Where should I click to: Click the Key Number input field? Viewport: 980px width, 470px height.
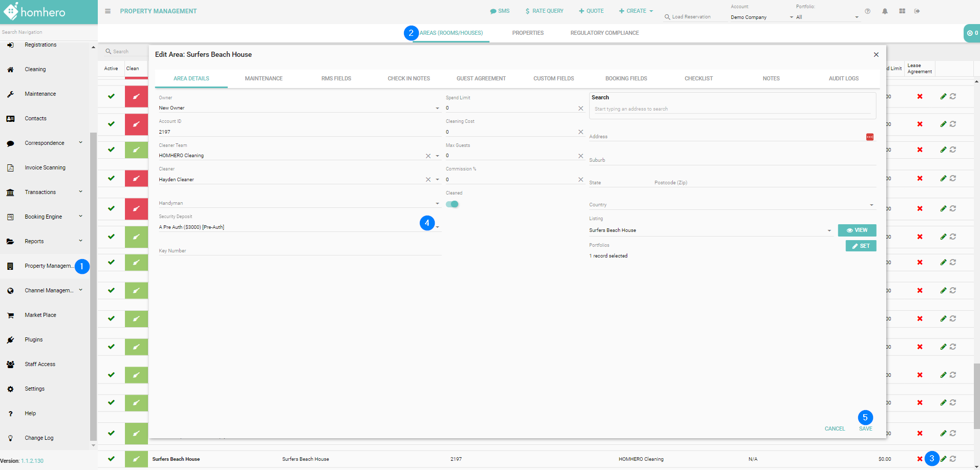click(x=300, y=251)
